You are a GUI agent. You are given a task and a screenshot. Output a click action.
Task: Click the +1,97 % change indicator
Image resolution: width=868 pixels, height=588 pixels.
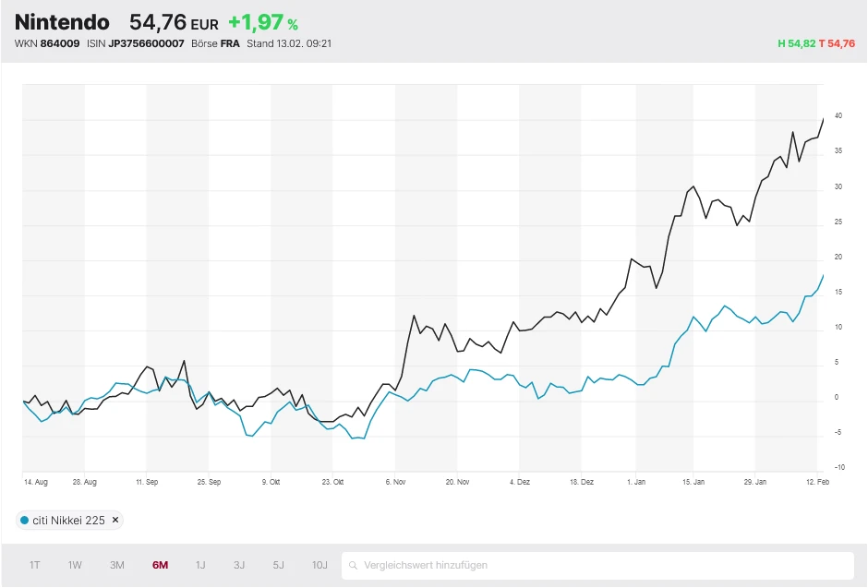pyautogui.click(x=263, y=23)
